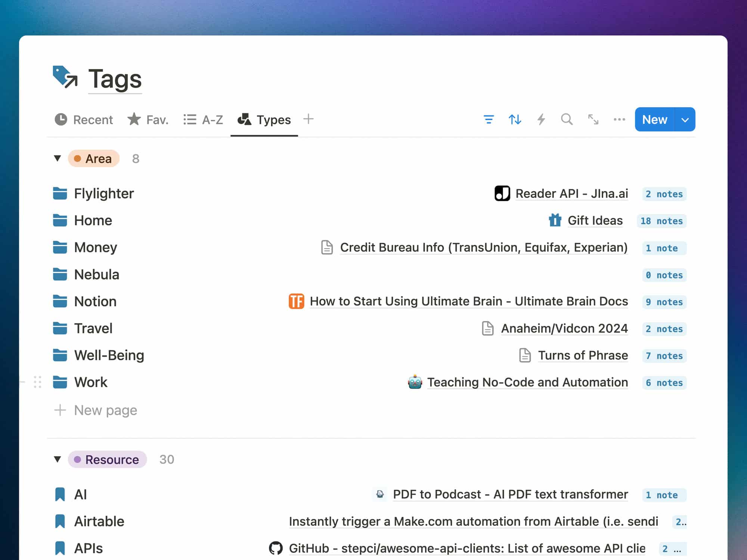Click the plus icon to add view

[309, 119]
